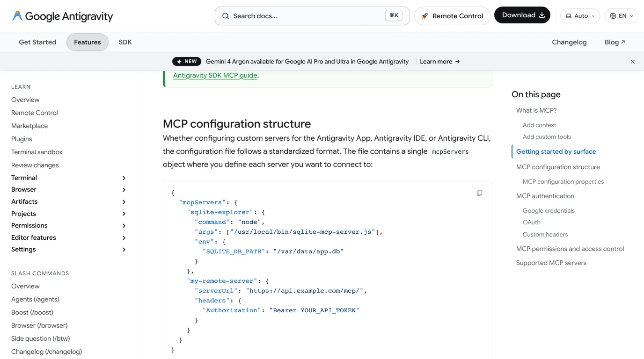Open Overview under Slash Commands
Image resolution: width=644 pixels, height=359 pixels.
[x=25, y=286]
